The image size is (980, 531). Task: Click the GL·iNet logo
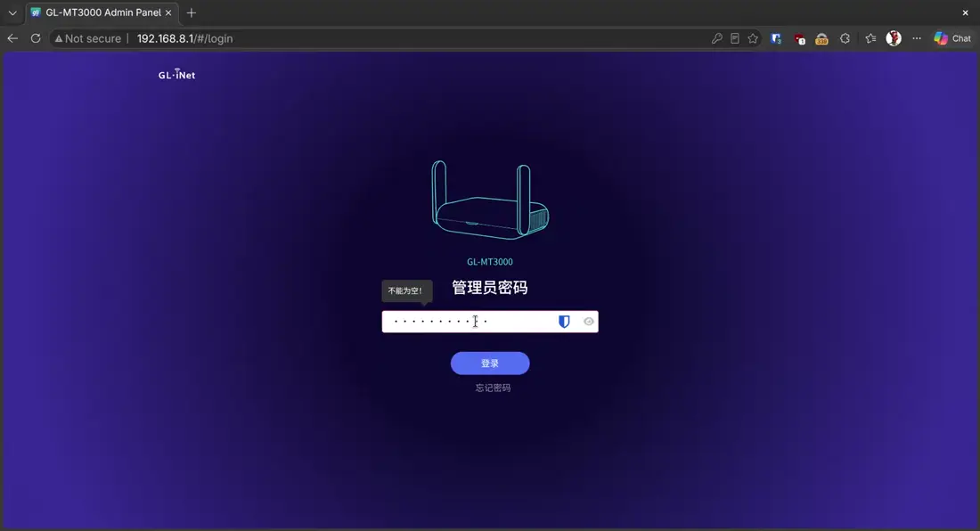[x=177, y=74]
